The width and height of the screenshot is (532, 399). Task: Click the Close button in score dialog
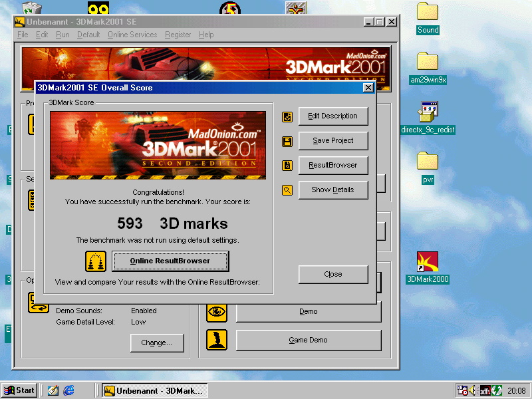[x=333, y=274]
